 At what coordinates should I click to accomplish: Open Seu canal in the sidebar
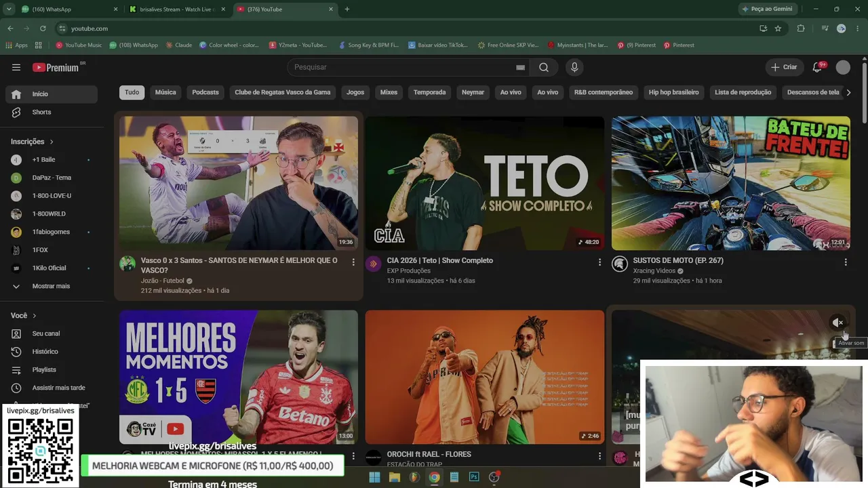(52, 333)
